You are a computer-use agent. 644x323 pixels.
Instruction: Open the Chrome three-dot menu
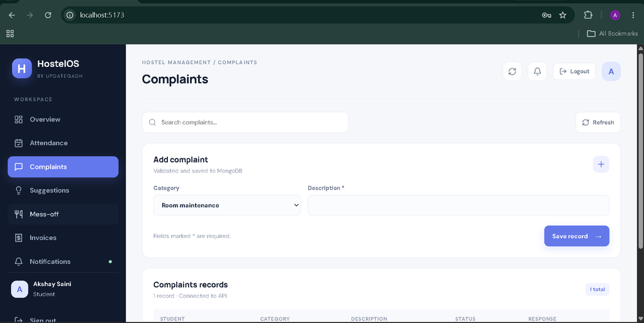(633, 15)
